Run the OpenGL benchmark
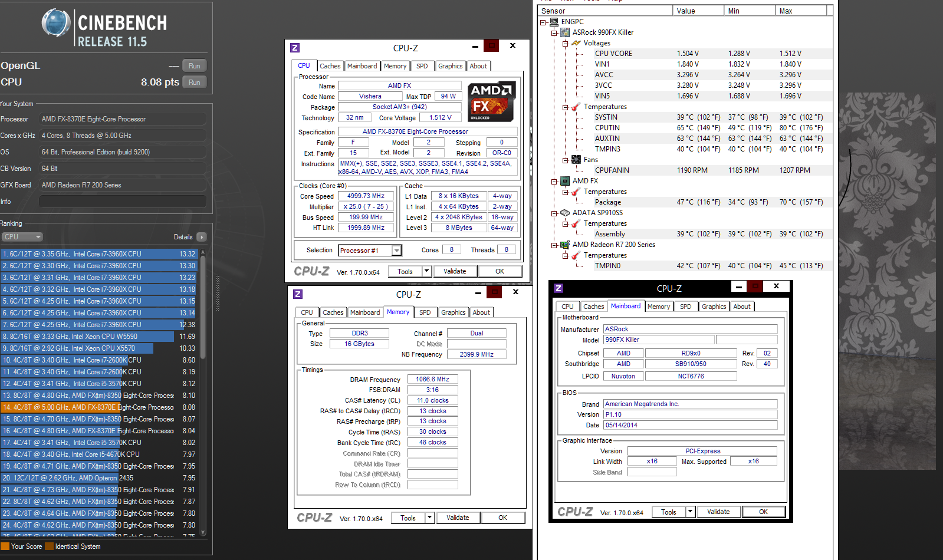The height and width of the screenshot is (560, 943). (195, 65)
